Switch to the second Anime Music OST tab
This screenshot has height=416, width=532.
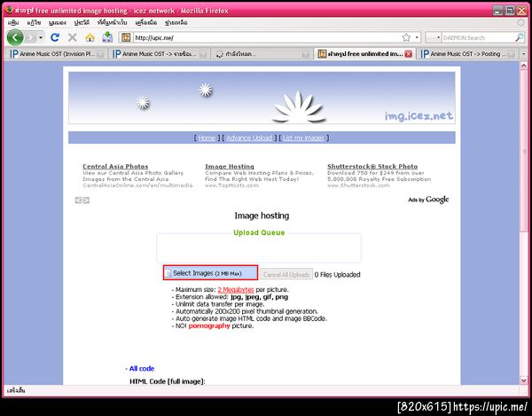159,54
